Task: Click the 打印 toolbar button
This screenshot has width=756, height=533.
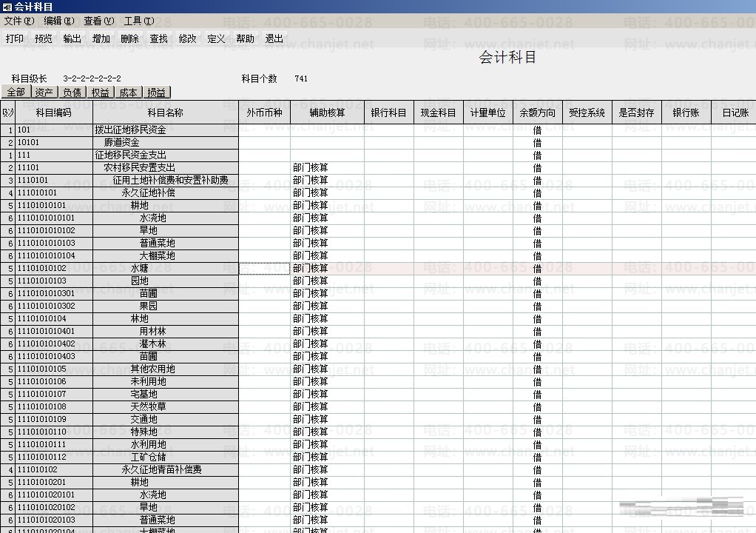Action: tap(15, 38)
